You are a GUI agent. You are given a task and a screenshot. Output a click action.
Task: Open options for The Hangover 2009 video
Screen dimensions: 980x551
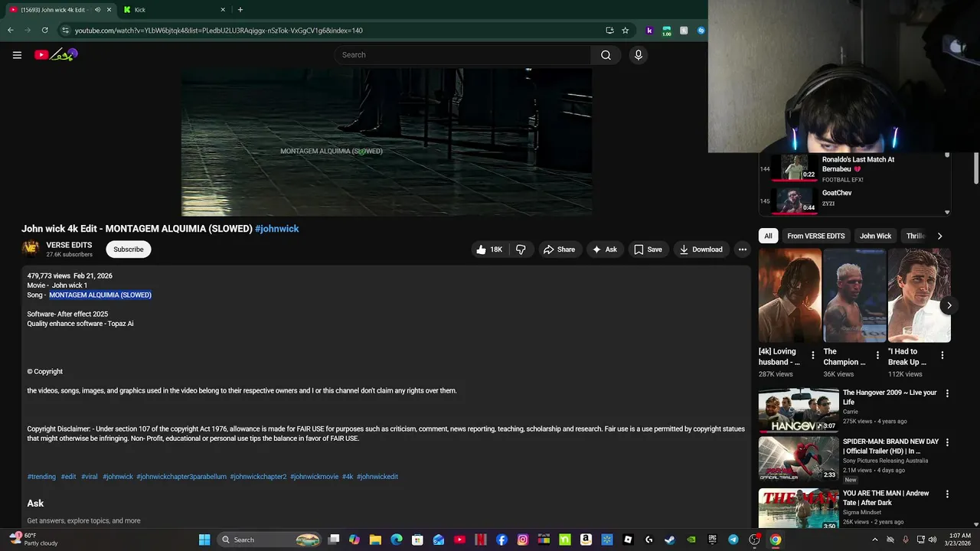[947, 393]
